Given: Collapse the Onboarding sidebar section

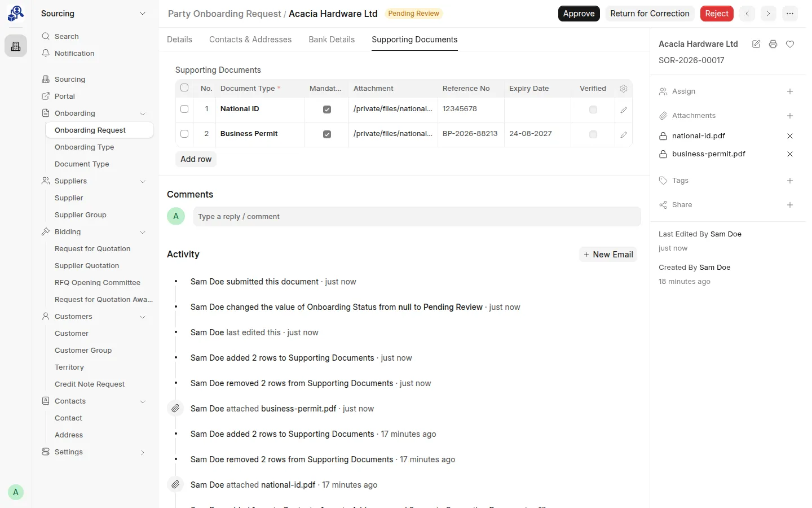Looking at the screenshot, I should coord(143,113).
